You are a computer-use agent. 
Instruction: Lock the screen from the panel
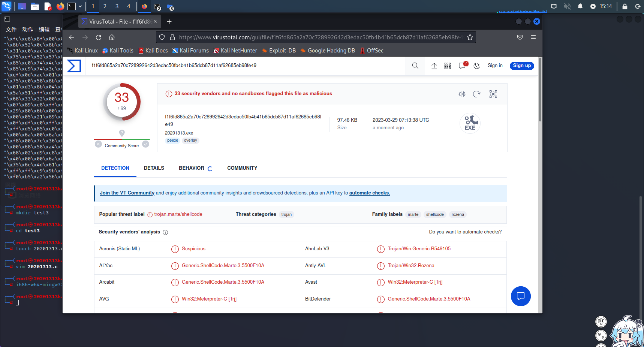click(625, 6)
